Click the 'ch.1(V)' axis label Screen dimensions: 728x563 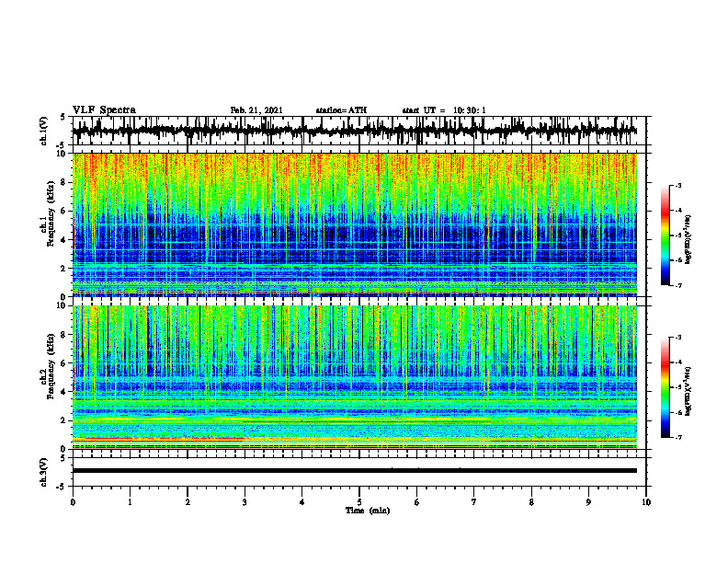pos(44,131)
